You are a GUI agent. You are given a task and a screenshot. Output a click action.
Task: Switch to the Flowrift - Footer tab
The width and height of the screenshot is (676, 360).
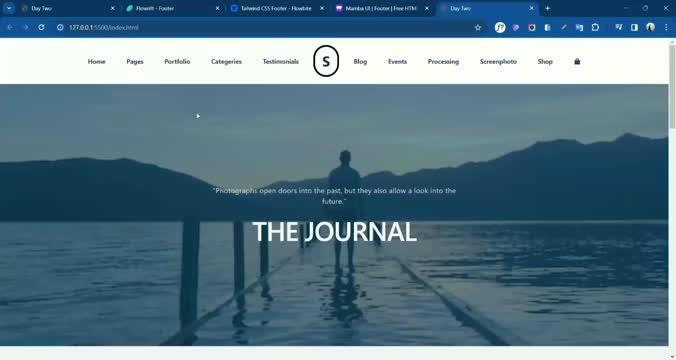pos(172,8)
